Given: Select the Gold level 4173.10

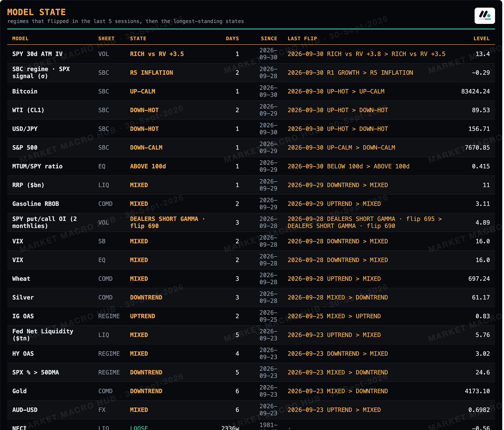Looking at the screenshot, I should click(477, 391).
